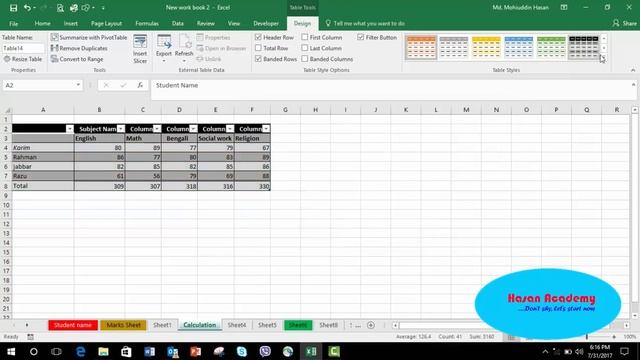Click the Insert Function fx icon
640x360 pixels.
(140, 85)
